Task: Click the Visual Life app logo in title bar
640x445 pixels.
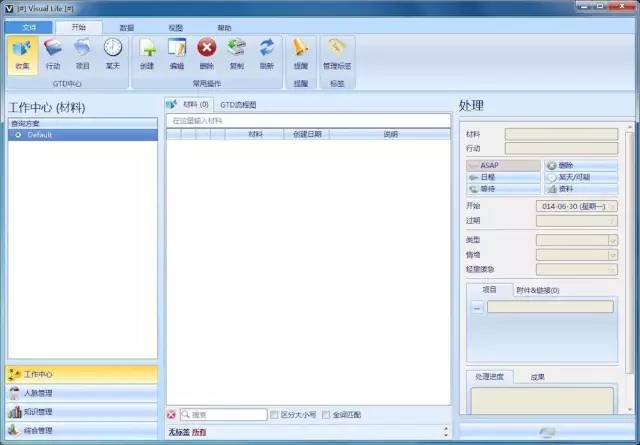Action: 9,8
